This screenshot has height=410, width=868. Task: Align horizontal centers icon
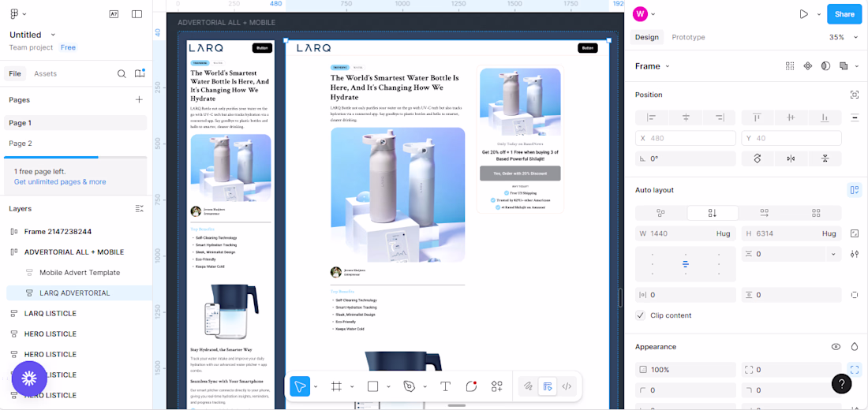coord(685,117)
